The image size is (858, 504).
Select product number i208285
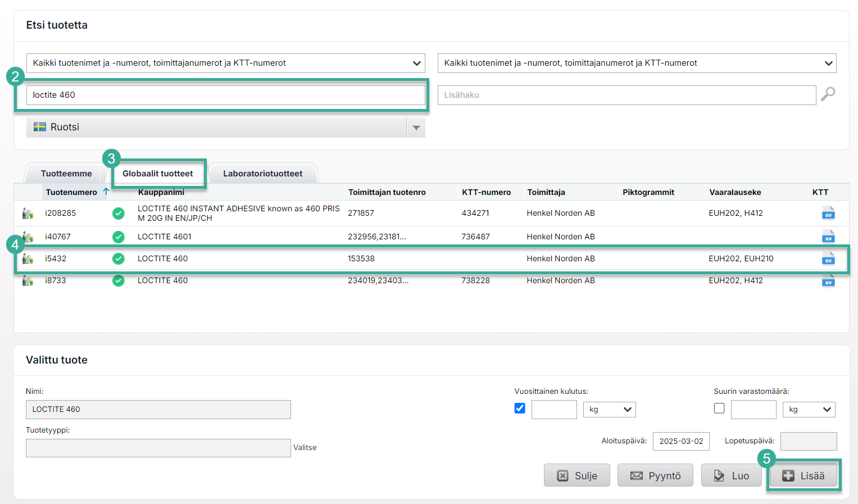[61, 213]
